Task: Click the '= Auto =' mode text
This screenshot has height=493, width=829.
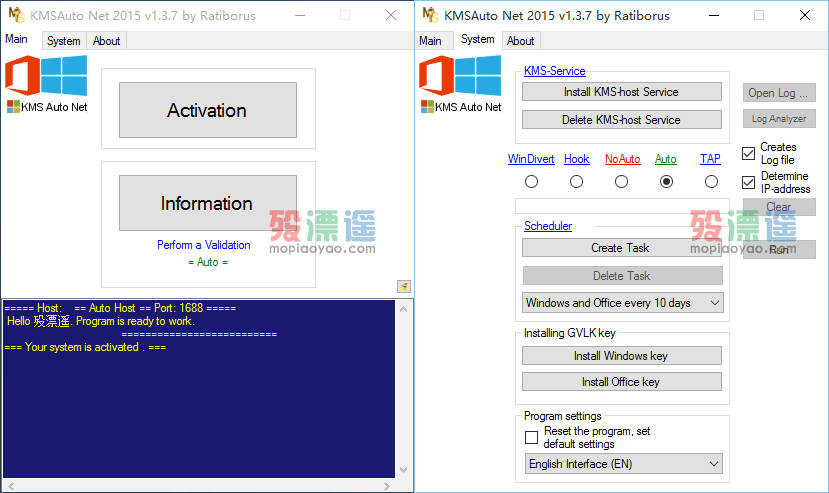Action: tap(208, 262)
